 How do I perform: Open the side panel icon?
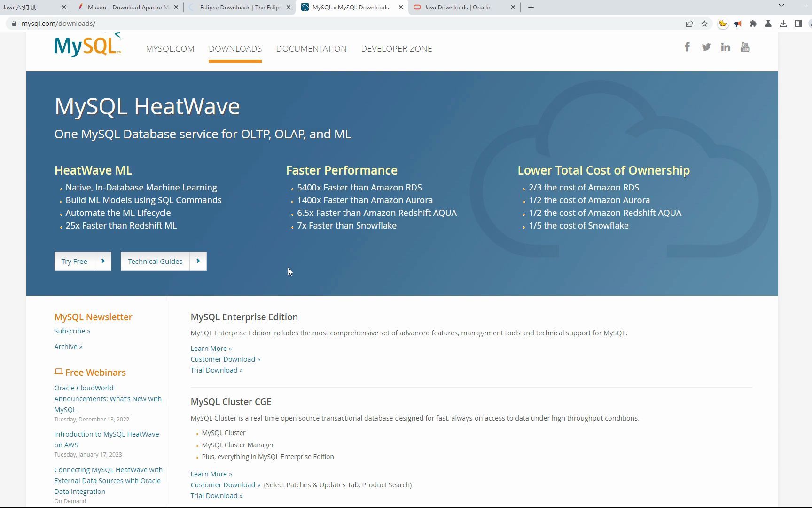coord(797,24)
